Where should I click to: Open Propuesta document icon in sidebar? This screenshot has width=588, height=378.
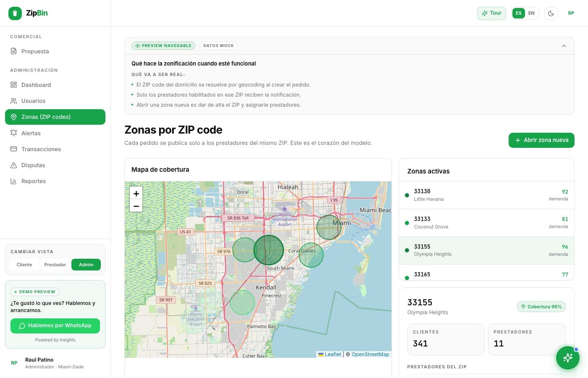pos(13,51)
